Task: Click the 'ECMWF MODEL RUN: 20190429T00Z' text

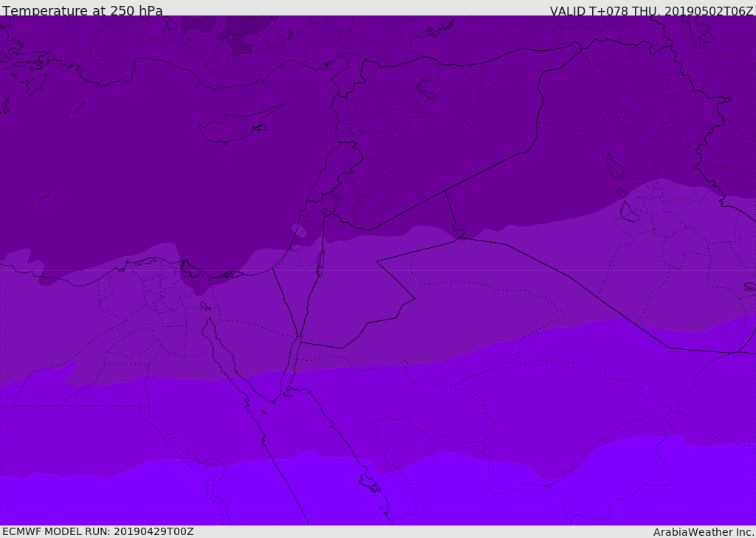Action: pos(98,531)
